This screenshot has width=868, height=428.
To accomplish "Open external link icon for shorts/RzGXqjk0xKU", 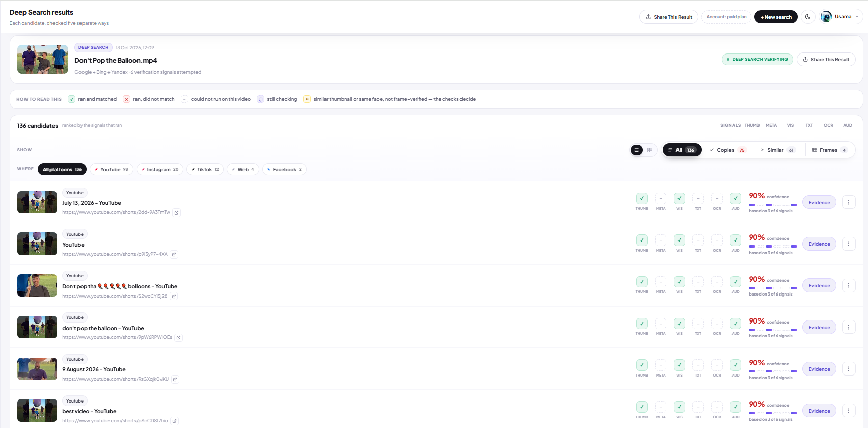I will [175, 380].
